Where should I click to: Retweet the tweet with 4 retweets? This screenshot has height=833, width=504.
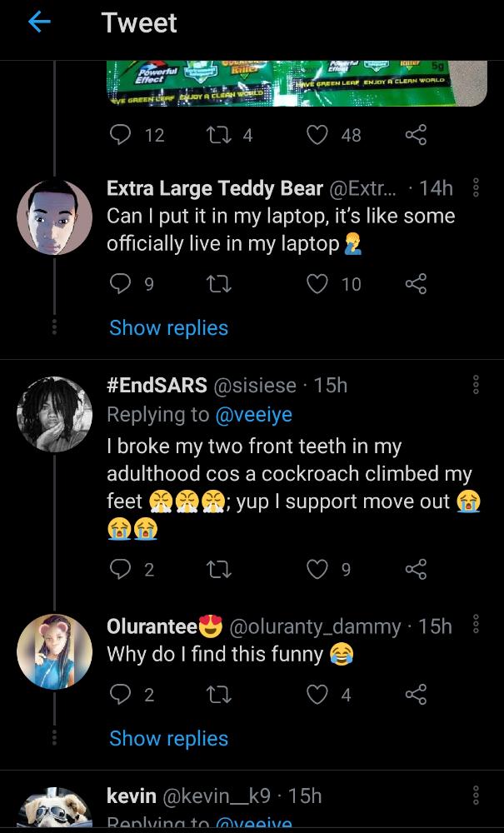218,135
